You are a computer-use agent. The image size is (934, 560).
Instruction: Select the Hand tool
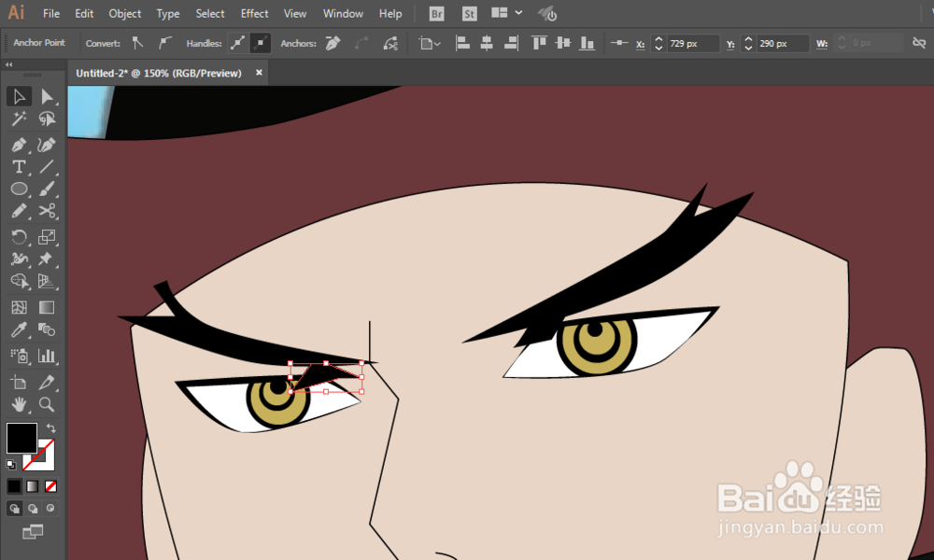[19, 405]
